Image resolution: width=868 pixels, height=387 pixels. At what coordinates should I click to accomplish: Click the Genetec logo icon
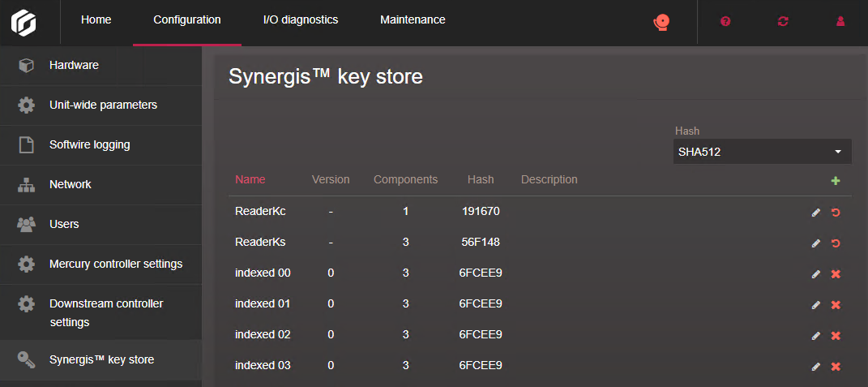pyautogui.click(x=24, y=22)
